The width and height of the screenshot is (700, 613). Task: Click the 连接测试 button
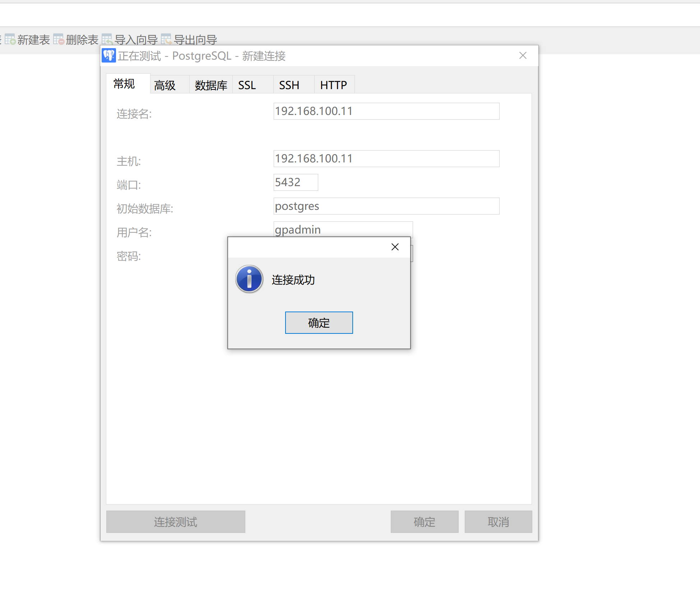176,522
